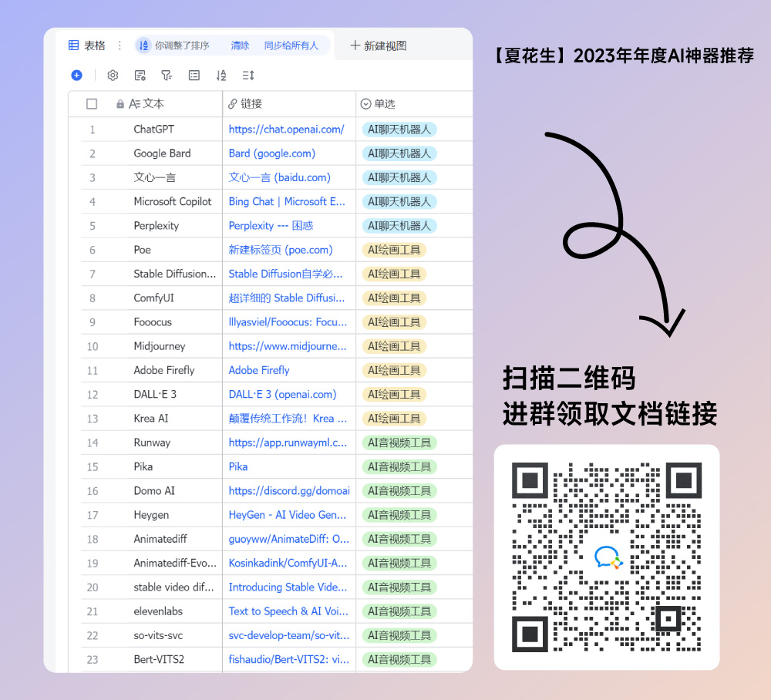Click 同步给所有人 to sync for everyone
The height and width of the screenshot is (700, 771).
click(291, 45)
